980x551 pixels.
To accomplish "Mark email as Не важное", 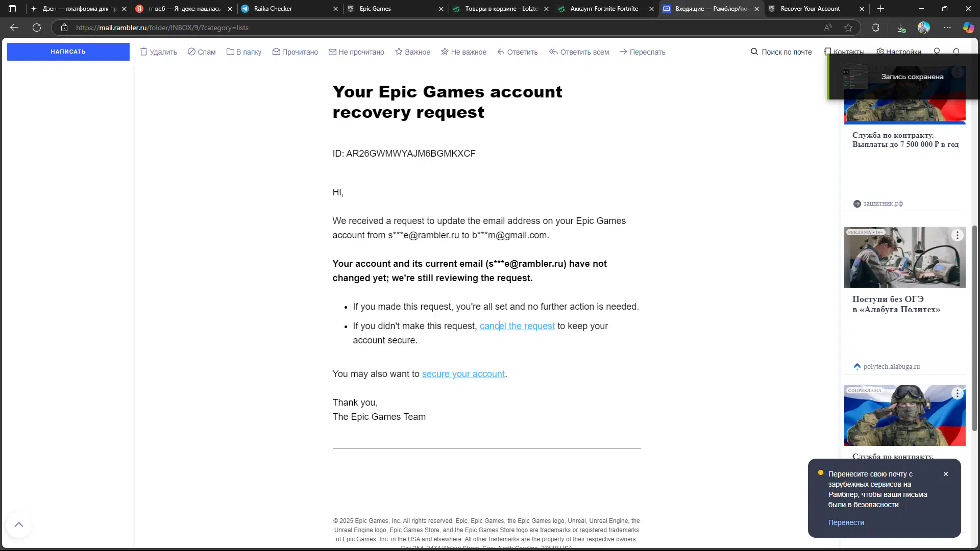I will click(x=463, y=52).
